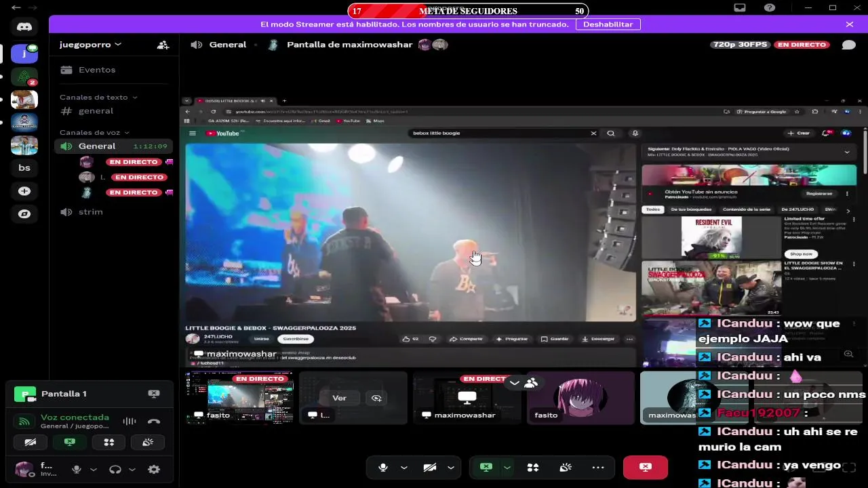Open the Discord help question icon
The image size is (868, 488).
[x=770, y=7]
